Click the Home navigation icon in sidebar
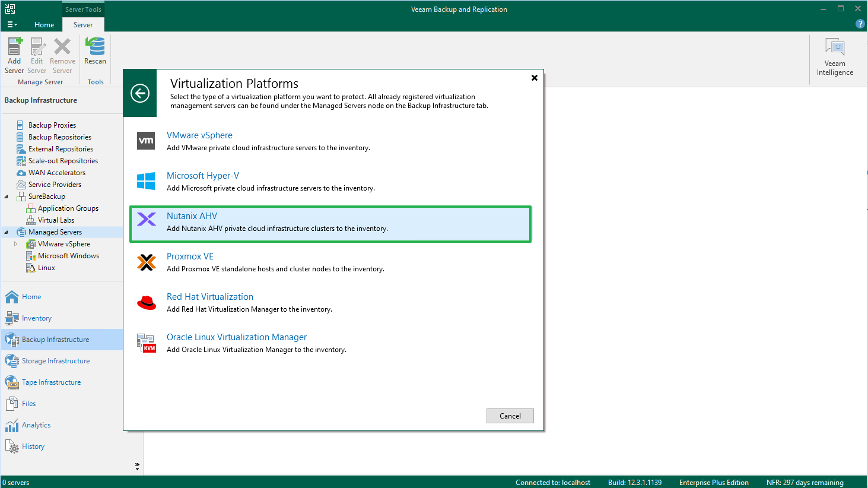The height and width of the screenshot is (488, 868). tap(12, 297)
